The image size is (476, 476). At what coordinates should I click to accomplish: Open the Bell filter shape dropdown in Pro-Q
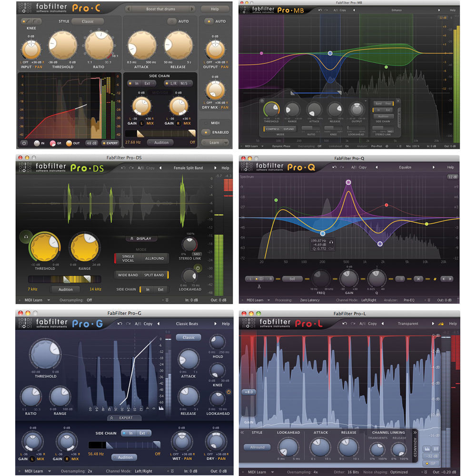coord(292,278)
